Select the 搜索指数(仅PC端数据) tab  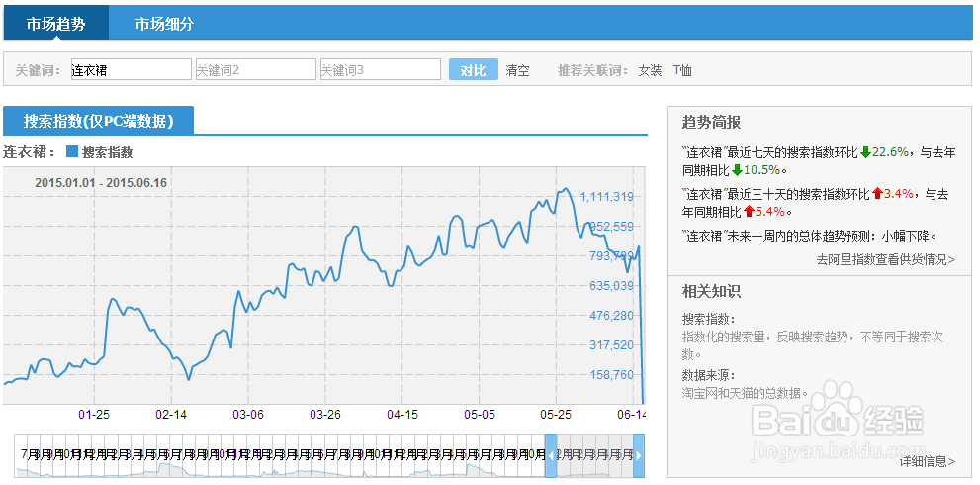(98, 121)
